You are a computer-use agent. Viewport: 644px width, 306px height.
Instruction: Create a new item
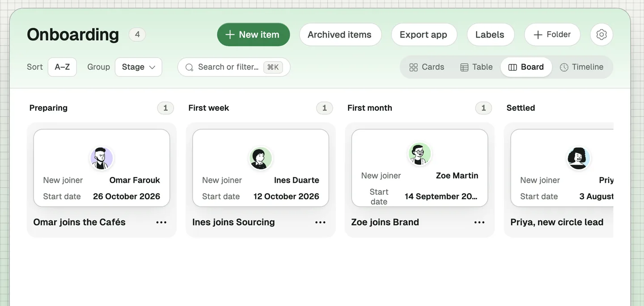tap(254, 34)
